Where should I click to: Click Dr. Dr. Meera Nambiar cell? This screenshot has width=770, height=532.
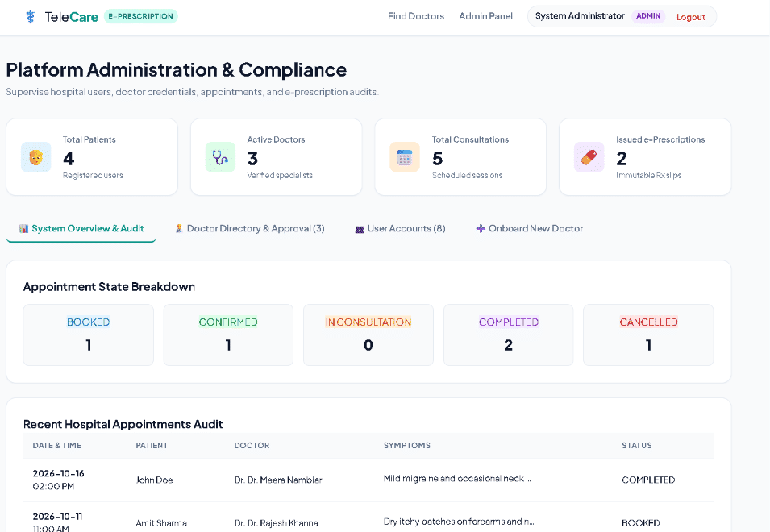point(278,480)
